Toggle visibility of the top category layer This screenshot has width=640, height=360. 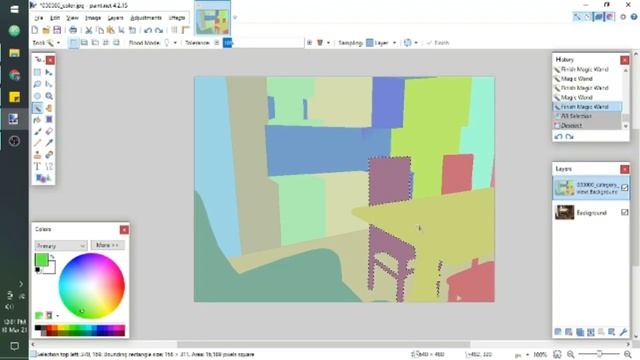tap(624, 188)
